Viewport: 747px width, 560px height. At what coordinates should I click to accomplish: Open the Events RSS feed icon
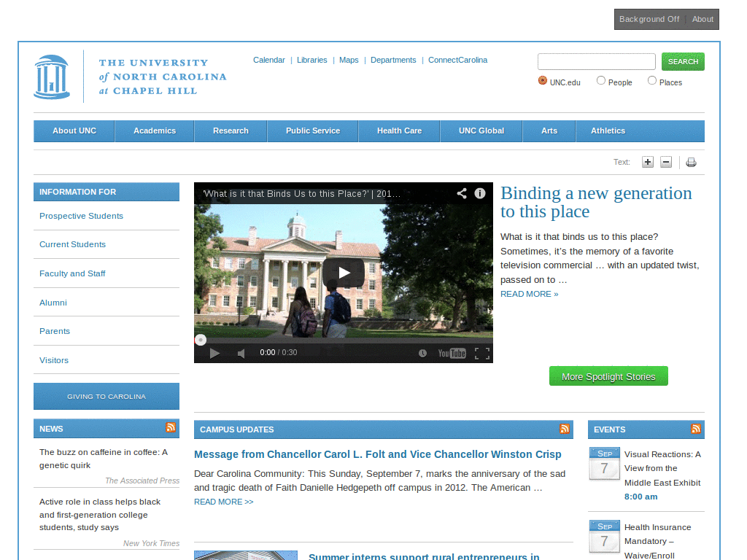696,429
